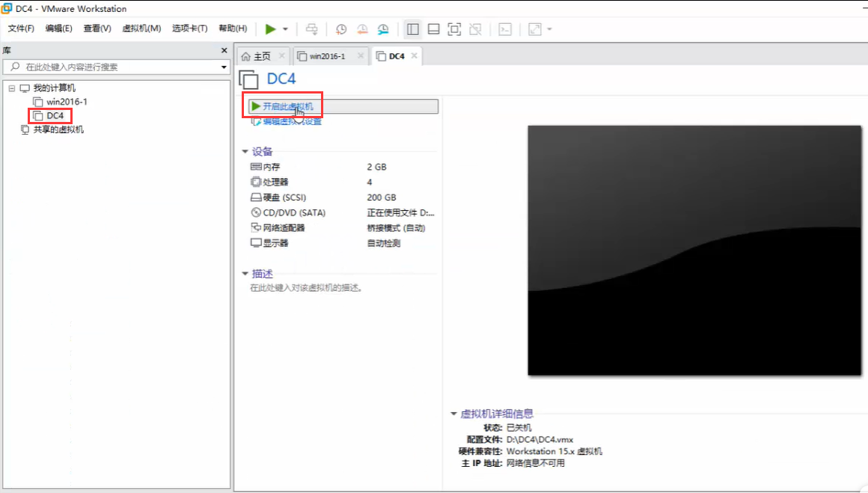Open the 文件(F) menu
Screen dimensions: 868x493
21,28
